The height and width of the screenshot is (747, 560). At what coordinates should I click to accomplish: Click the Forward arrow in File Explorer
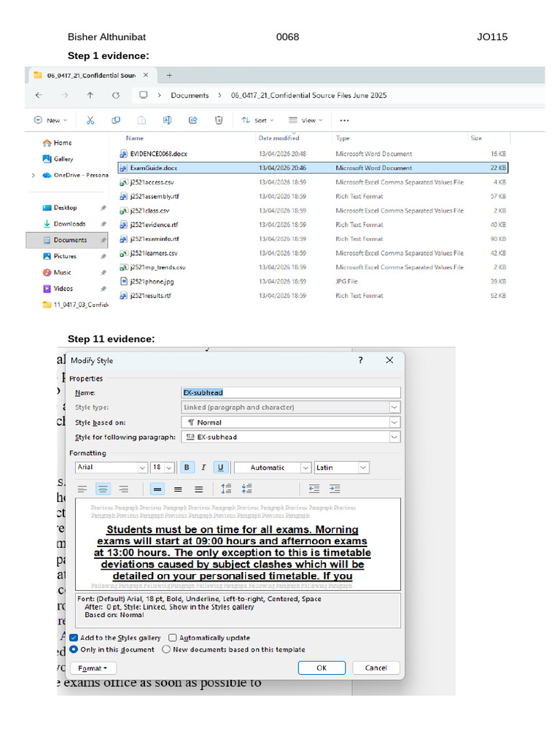64,96
